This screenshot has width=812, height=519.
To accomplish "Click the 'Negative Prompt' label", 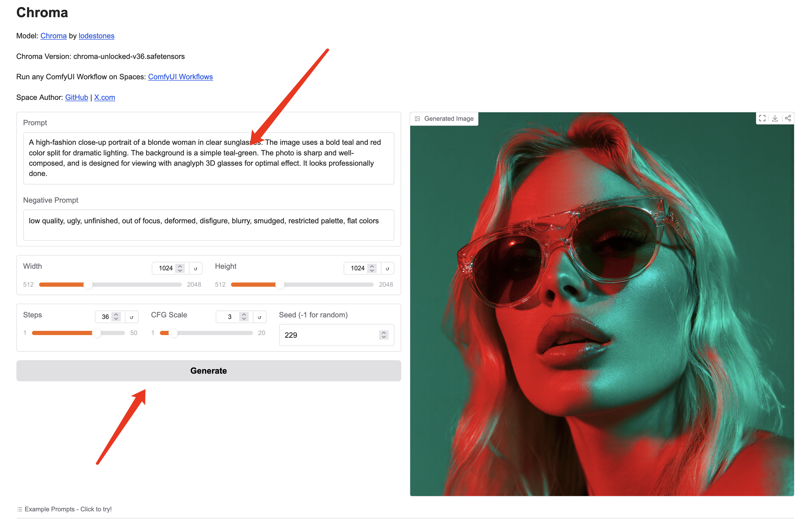I will point(50,200).
